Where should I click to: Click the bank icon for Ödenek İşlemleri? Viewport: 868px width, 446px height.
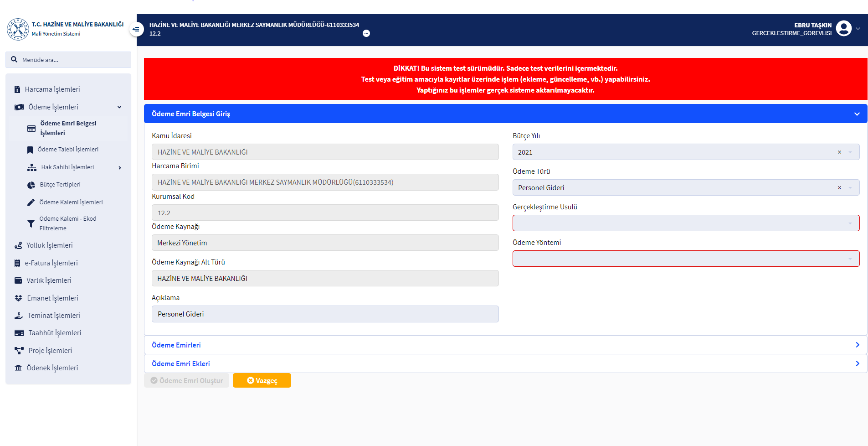pyautogui.click(x=18, y=368)
